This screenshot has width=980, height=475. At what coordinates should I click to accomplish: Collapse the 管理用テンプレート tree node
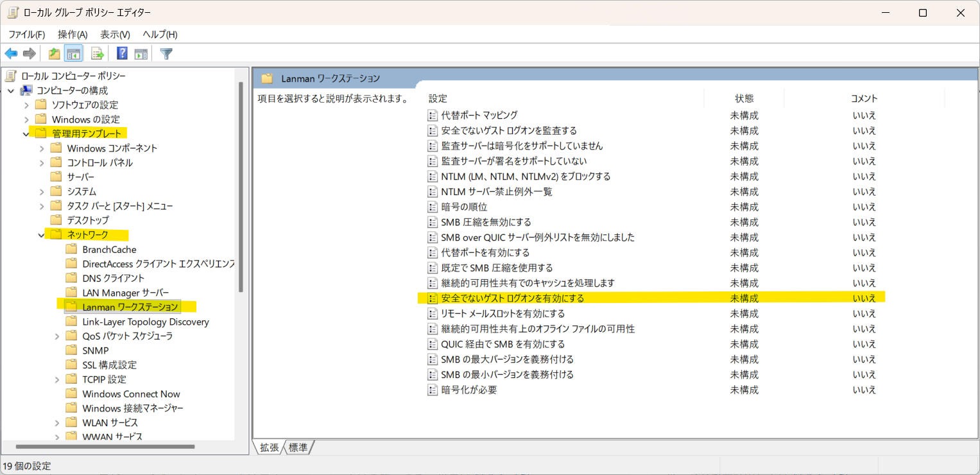(26, 134)
